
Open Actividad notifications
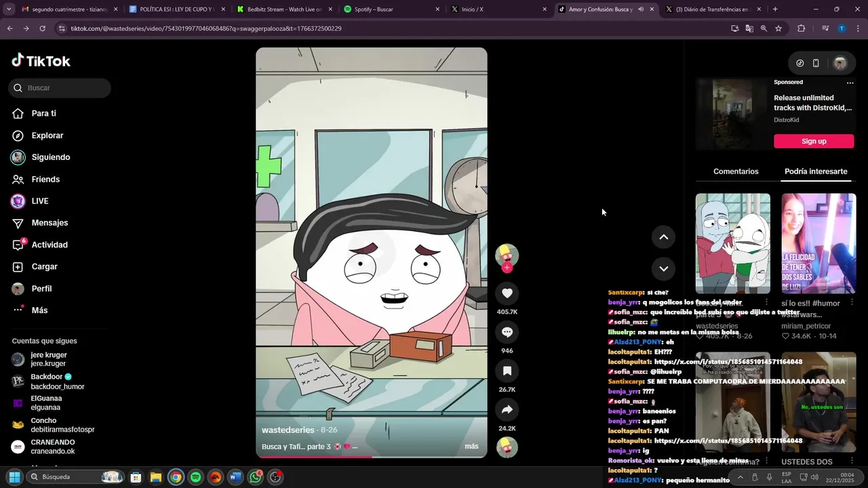pyautogui.click(x=49, y=245)
